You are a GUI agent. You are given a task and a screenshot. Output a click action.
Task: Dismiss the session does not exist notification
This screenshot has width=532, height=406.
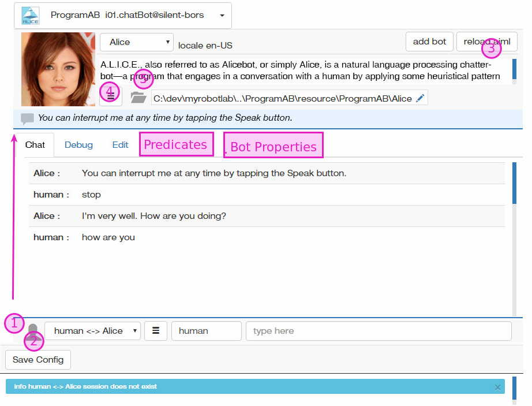click(x=497, y=388)
